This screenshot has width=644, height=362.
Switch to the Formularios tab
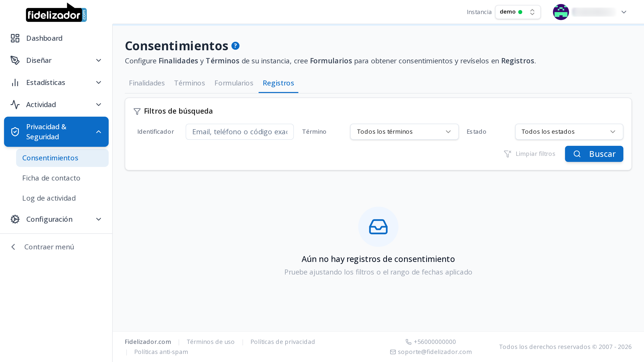[234, 83]
